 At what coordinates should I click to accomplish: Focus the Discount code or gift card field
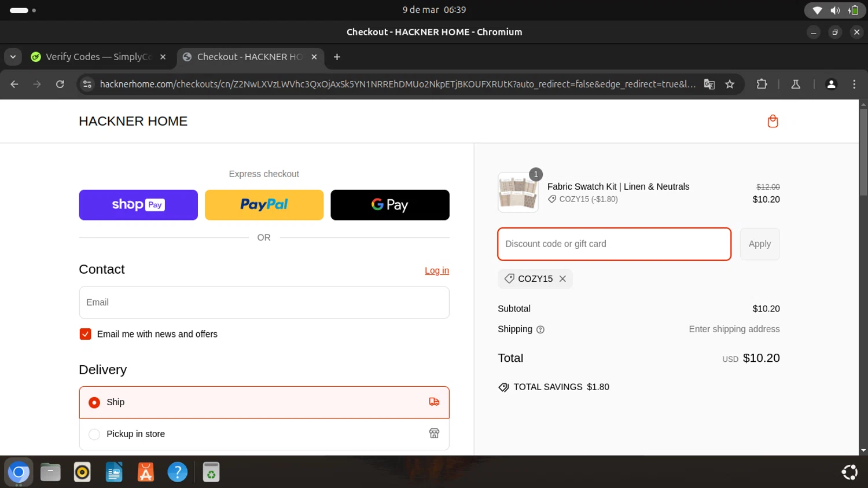(x=614, y=244)
